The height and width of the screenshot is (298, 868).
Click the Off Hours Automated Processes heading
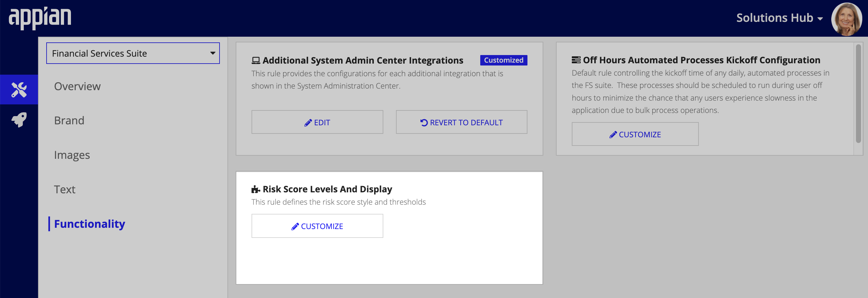click(x=701, y=60)
